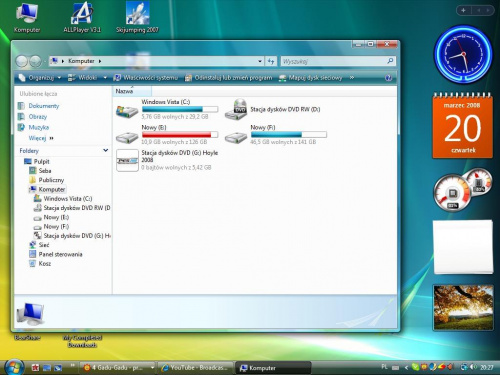Image resolution: width=500 pixels, height=375 pixels.
Task: Open the Skijumping 2007 desktop shortcut
Action: coord(137,18)
